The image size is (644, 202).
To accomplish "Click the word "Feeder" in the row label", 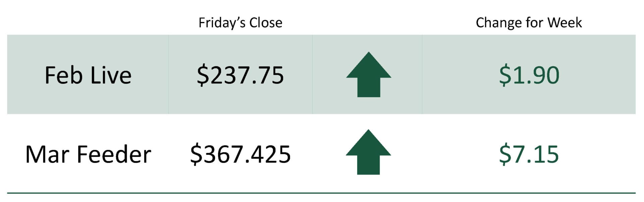I will click(114, 155).
